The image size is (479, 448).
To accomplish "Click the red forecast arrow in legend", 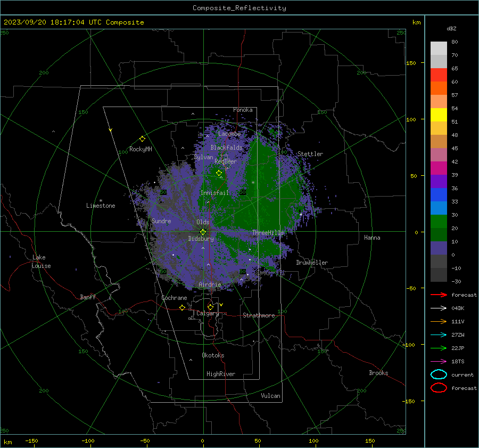I will [x=439, y=295].
